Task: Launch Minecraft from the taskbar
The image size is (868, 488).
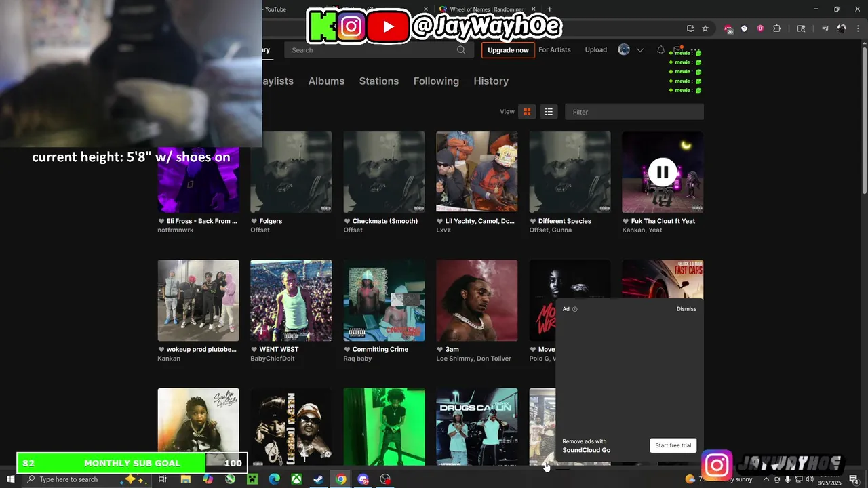Action: [252, 479]
